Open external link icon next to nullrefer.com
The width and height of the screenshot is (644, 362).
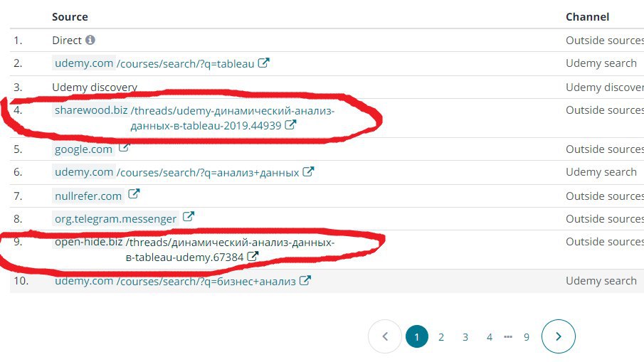click(x=134, y=193)
